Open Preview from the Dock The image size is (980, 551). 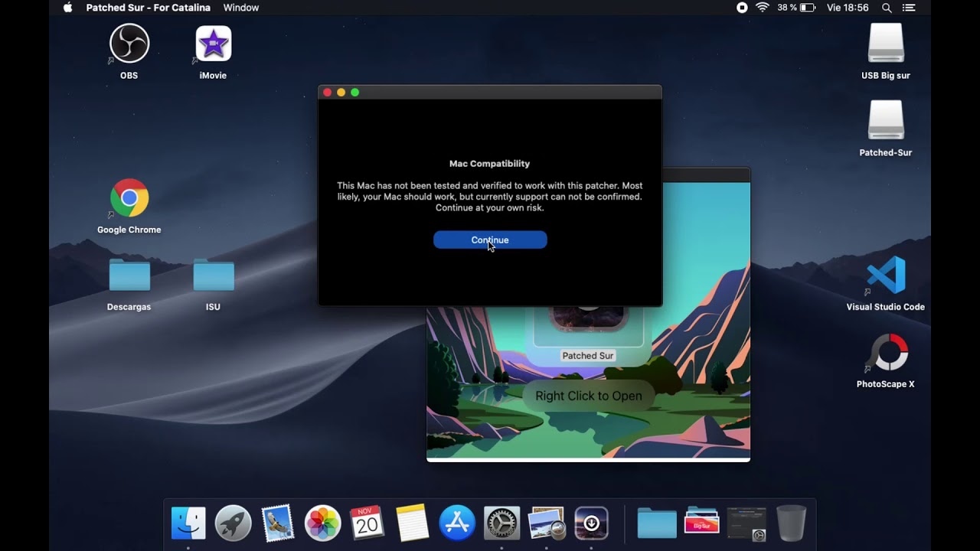(x=547, y=523)
